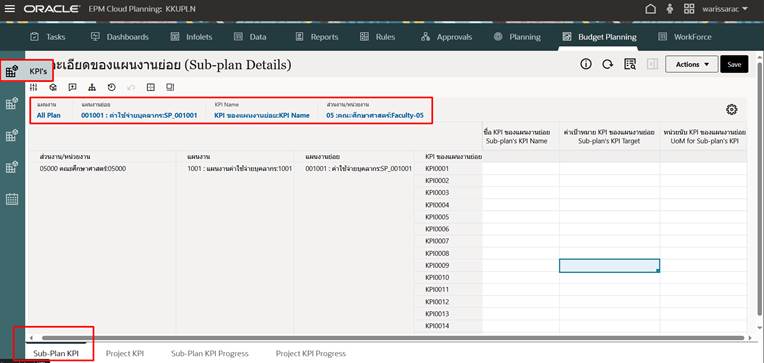Viewport: 764px width, 363px height.
Task: Select the KPI0005 row
Action: (x=448, y=217)
